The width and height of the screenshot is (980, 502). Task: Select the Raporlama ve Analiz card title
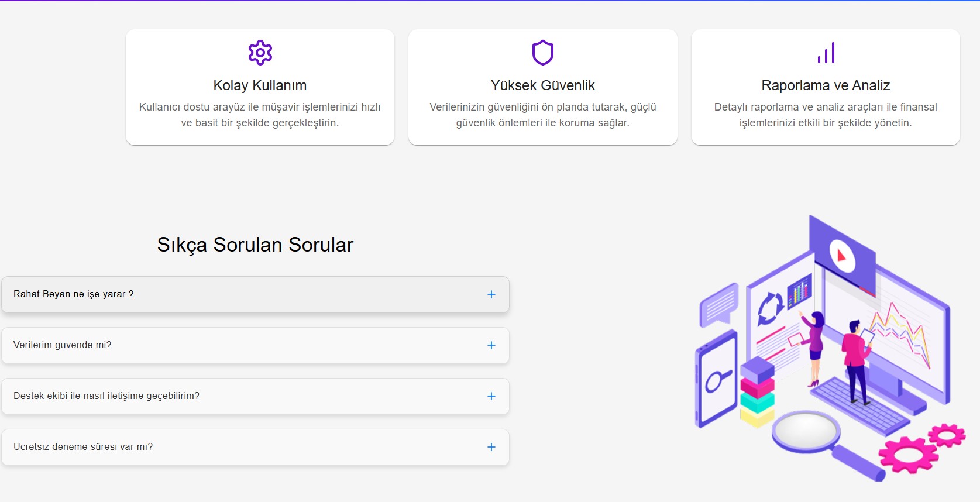tap(826, 85)
